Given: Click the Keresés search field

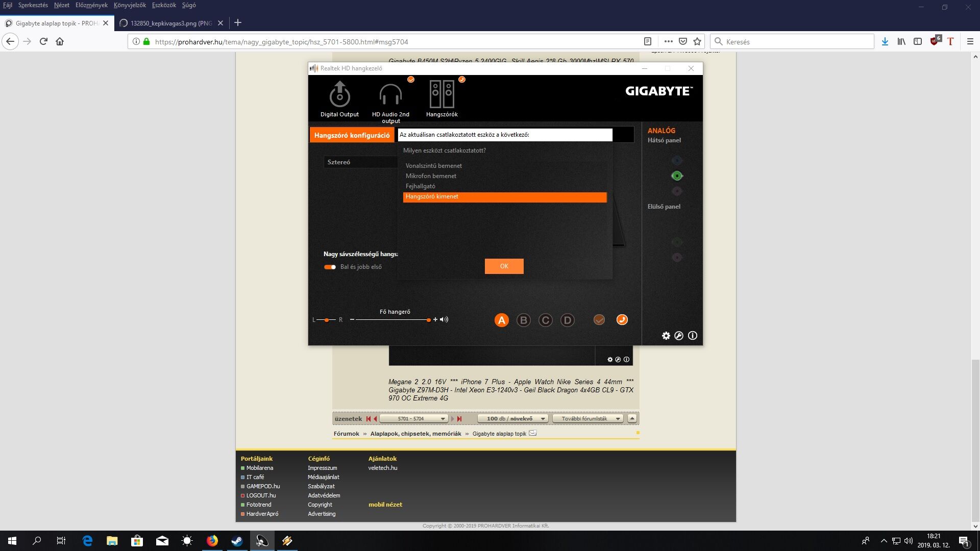Looking at the screenshot, I should (792, 42).
